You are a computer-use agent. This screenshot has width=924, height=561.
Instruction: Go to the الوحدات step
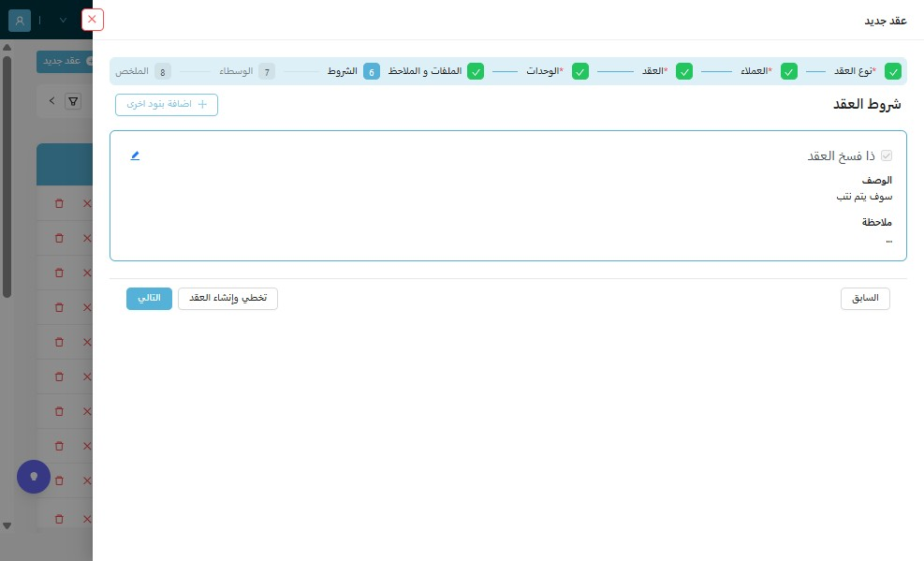click(557, 71)
